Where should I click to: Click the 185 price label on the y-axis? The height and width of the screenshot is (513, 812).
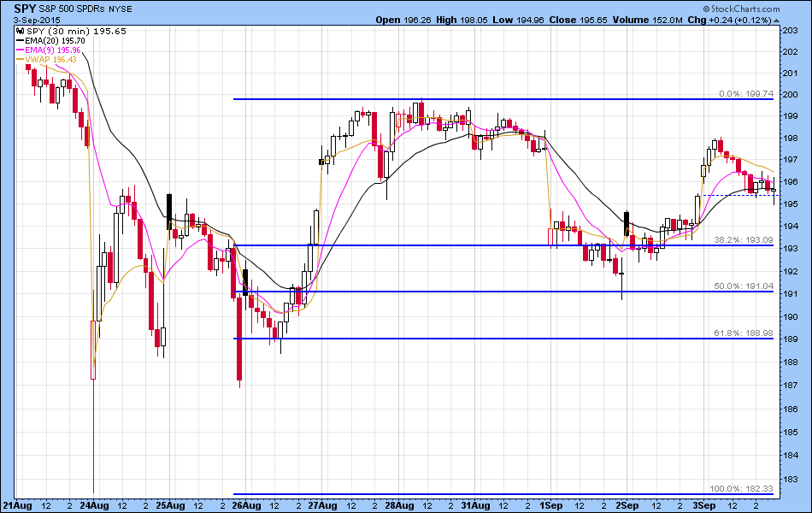(x=791, y=432)
